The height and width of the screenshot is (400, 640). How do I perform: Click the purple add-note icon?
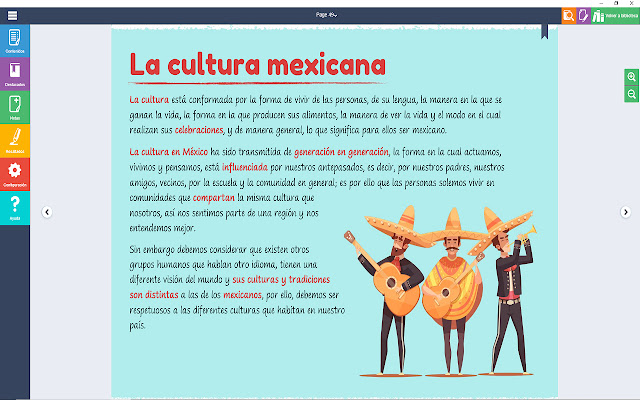point(583,16)
